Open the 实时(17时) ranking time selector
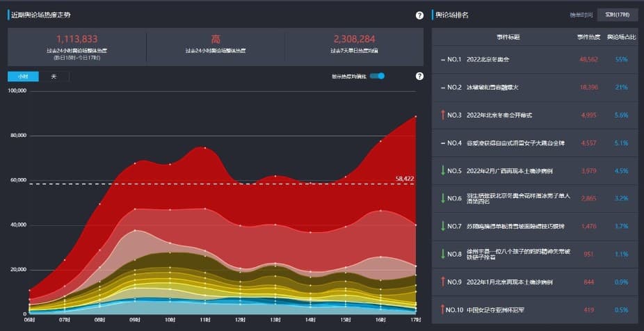 click(618, 15)
